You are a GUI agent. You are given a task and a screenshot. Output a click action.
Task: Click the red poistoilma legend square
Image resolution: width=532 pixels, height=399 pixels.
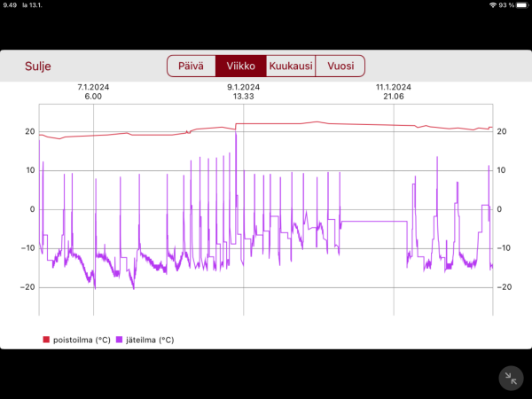tap(46, 340)
